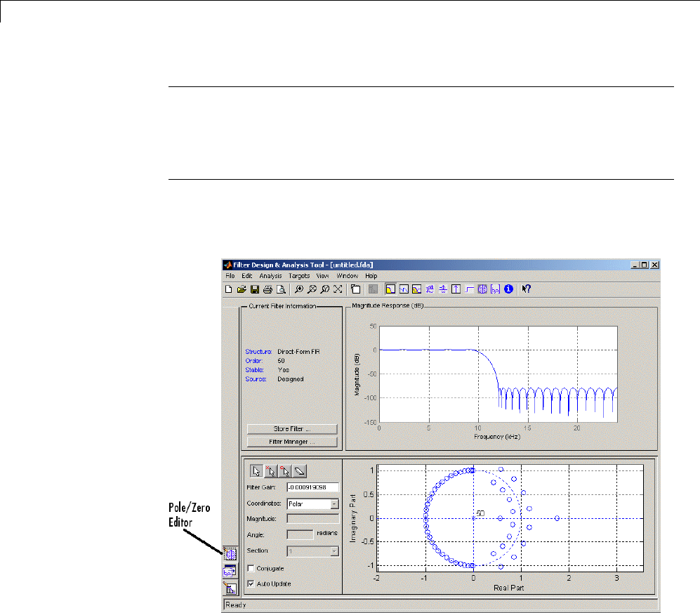The height and width of the screenshot is (613, 700).
Task: Open the Help menu
Action: [x=371, y=276]
